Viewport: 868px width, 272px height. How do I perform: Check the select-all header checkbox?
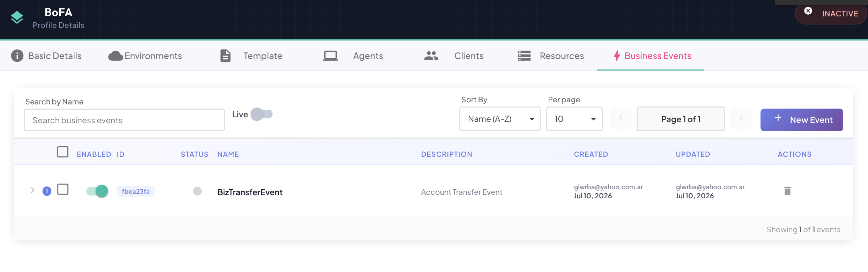[x=63, y=152]
